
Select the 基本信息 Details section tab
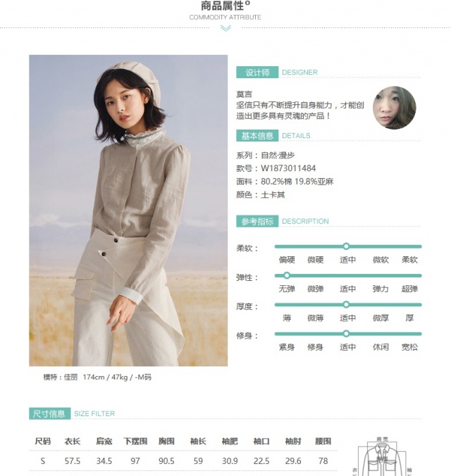coord(257,135)
